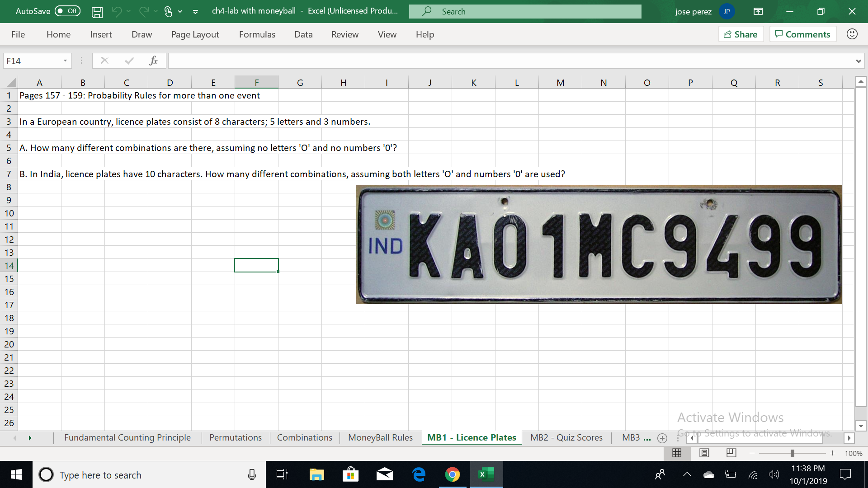This screenshot has height=488, width=868.
Task: Add a new sheet with plus icon
Action: pos(662,438)
